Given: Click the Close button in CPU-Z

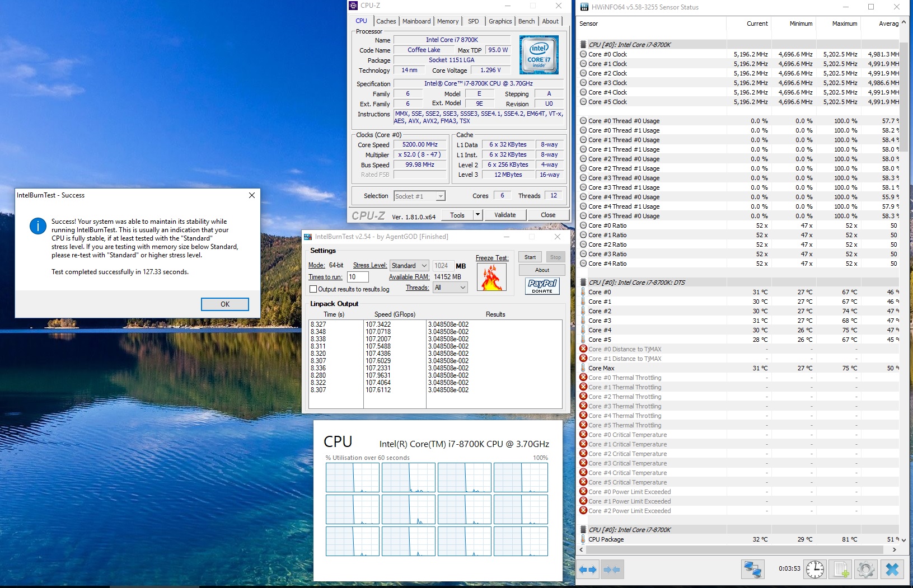Looking at the screenshot, I should (x=548, y=215).
